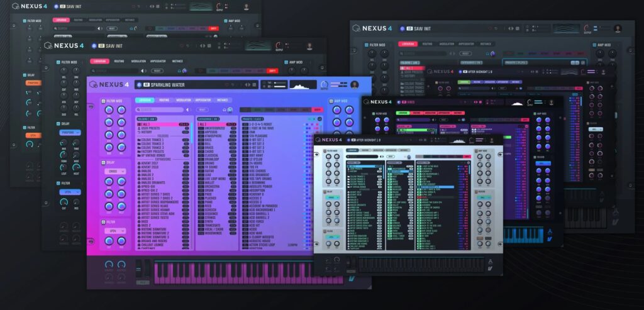Click headphone preview icon in purple window

pyautogui.click(x=225, y=109)
